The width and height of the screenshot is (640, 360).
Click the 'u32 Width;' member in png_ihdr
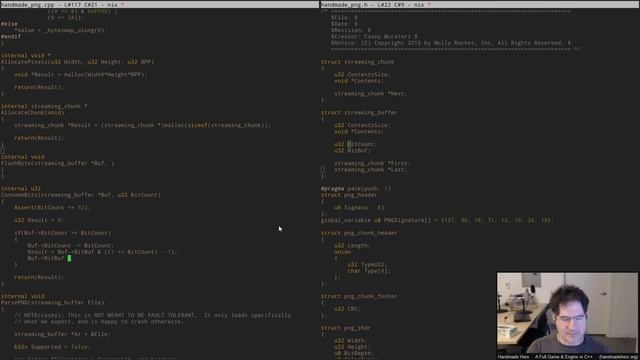tap(351, 340)
